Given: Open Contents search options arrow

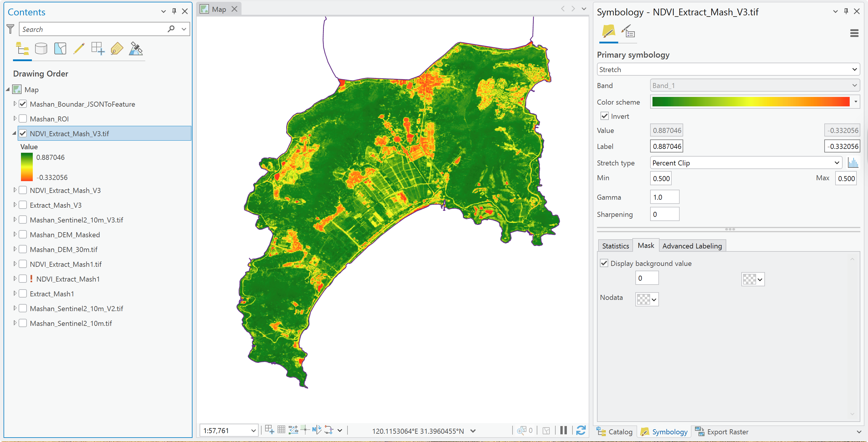Looking at the screenshot, I should tap(184, 29).
